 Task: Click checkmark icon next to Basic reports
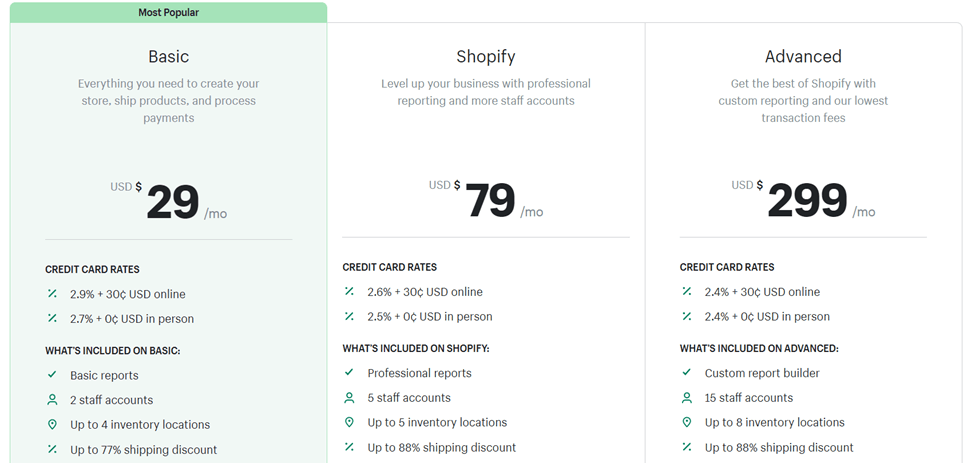tap(52, 375)
